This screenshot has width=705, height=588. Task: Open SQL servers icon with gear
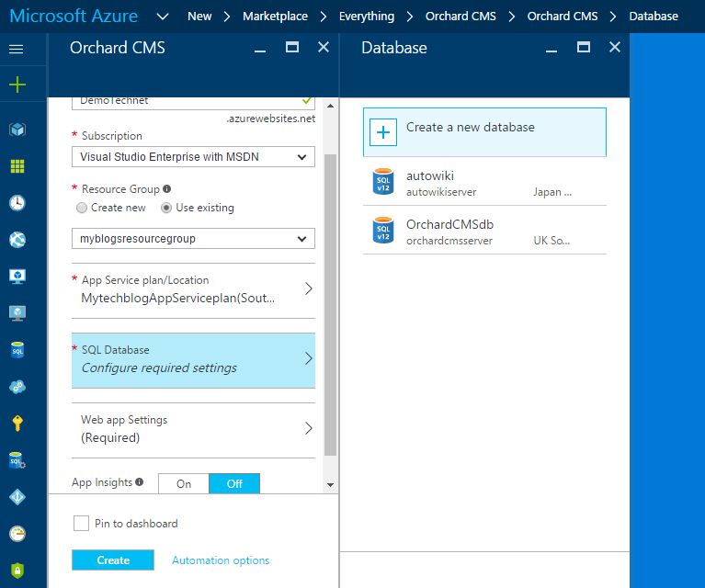(17, 460)
